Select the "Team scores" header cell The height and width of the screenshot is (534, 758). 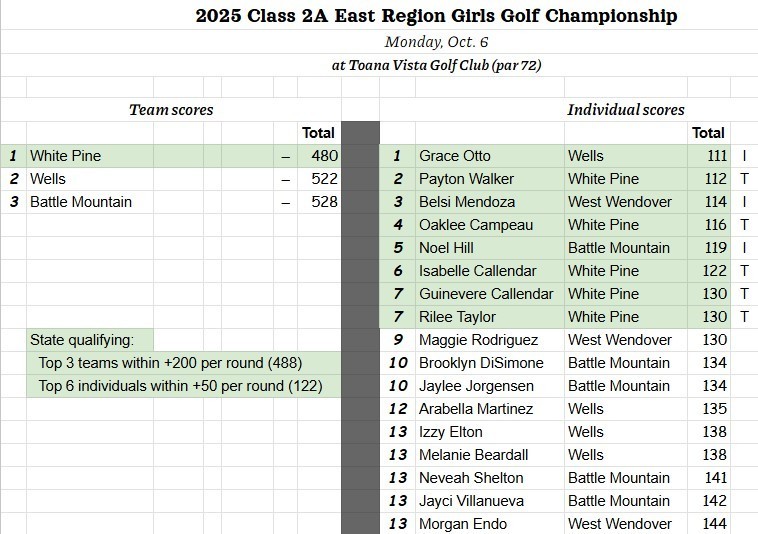(171, 110)
